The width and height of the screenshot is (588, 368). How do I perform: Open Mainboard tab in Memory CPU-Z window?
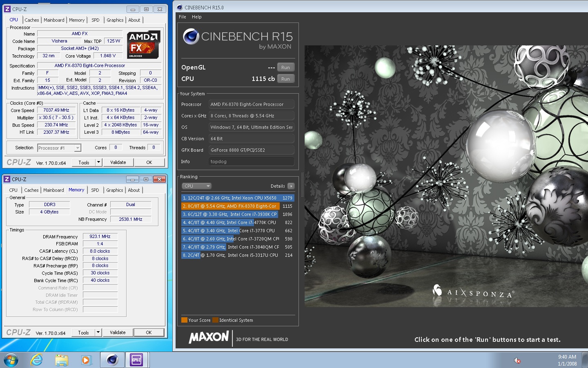[53, 190]
